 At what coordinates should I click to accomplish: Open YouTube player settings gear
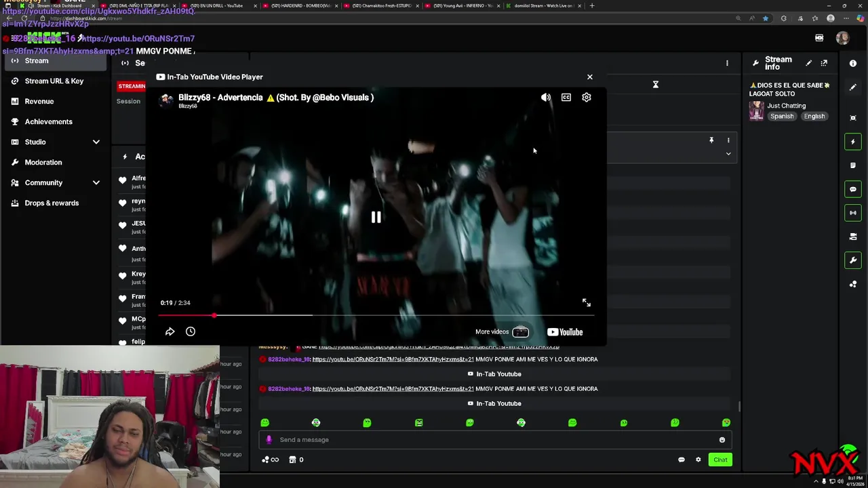[x=587, y=98]
